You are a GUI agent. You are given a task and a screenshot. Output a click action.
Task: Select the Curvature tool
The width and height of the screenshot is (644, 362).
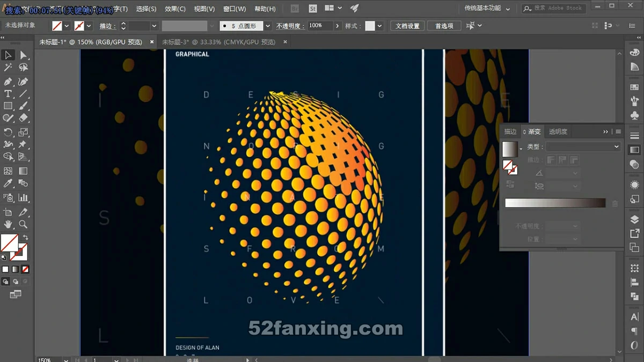click(23, 82)
